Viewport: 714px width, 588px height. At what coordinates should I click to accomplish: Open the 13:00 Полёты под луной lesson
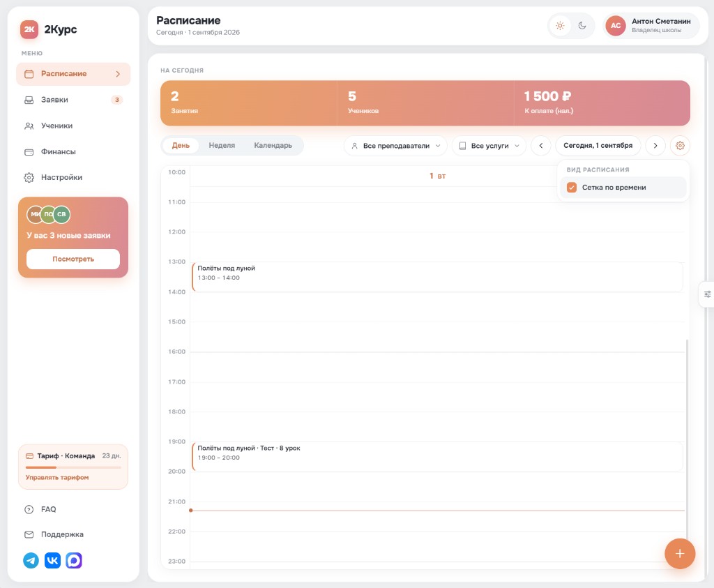pos(437,277)
